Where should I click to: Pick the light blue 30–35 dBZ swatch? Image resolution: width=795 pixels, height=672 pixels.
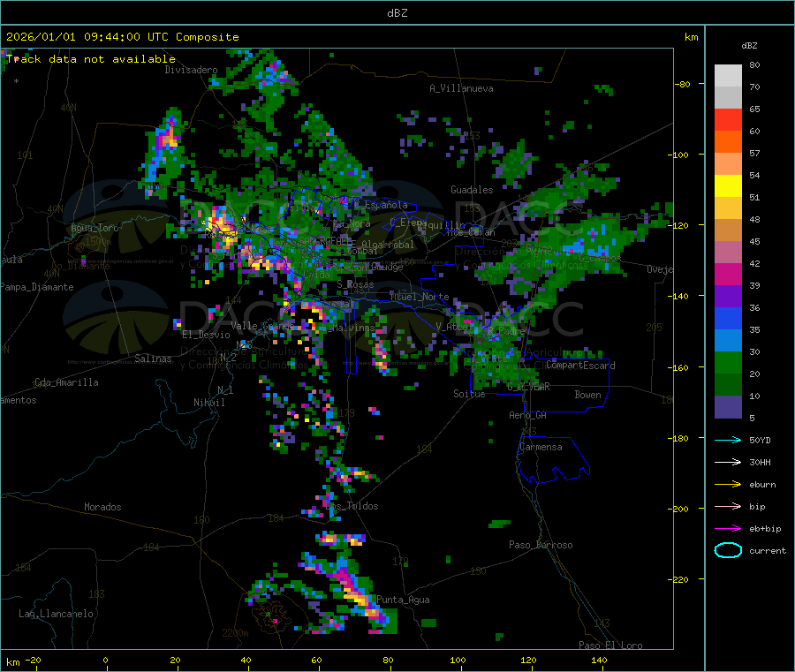(728, 341)
